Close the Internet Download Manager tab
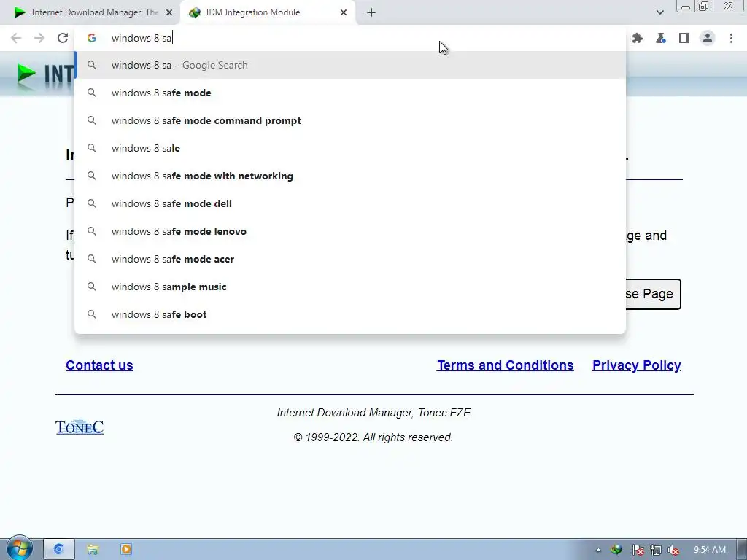The image size is (747, 560). pos(169,12)
